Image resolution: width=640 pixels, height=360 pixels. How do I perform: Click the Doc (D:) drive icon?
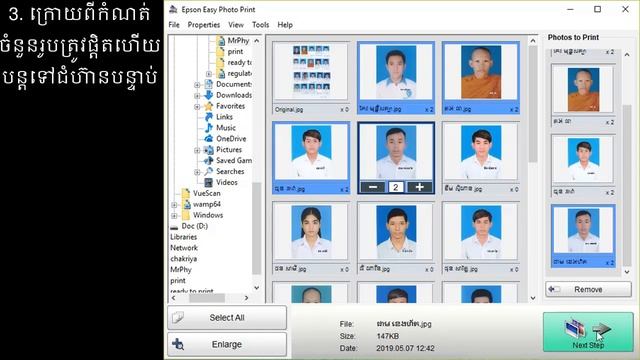174,227
